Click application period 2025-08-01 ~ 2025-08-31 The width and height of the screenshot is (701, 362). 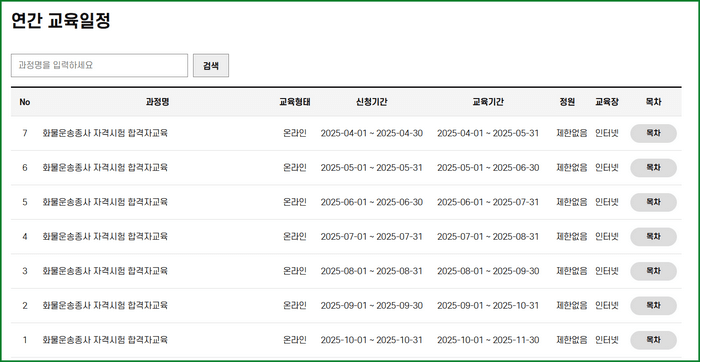[x=372, y=271]
